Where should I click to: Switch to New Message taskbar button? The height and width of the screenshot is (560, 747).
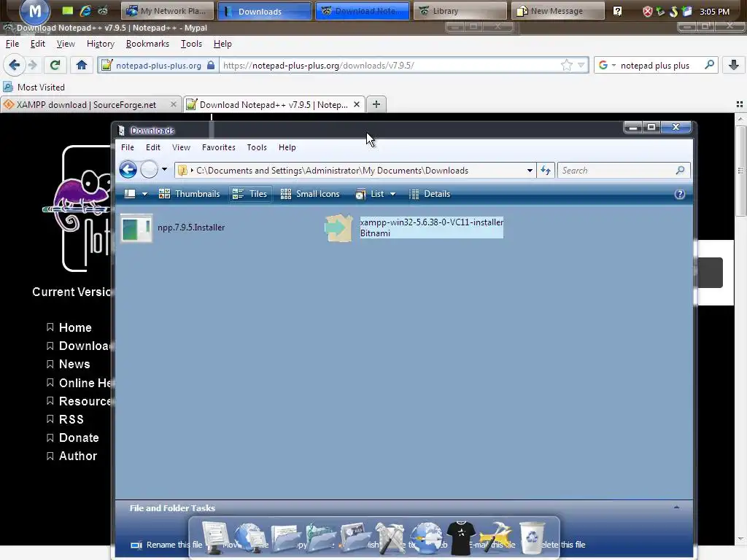[x=557, y=10]
